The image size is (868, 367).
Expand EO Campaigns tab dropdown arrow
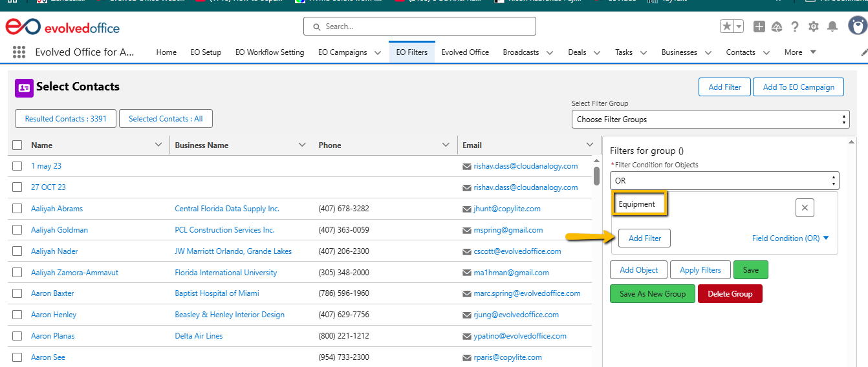tap(378, 53)
